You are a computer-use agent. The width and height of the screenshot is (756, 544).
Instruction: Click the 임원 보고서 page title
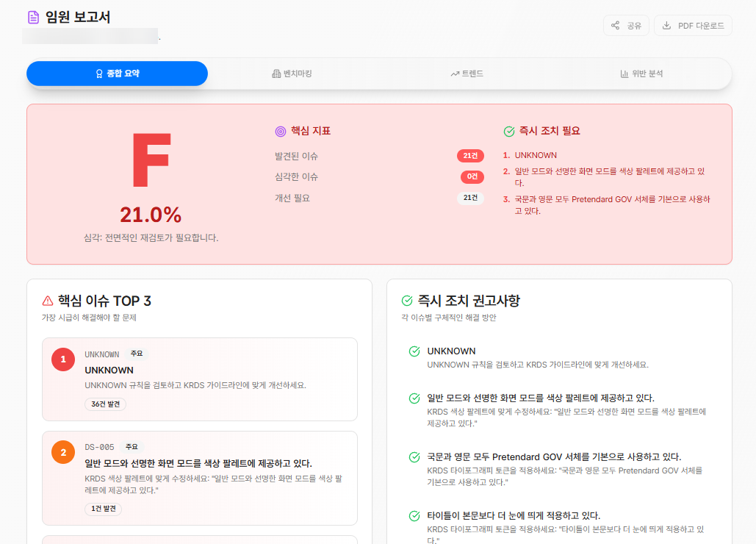[x=78, y=18]
